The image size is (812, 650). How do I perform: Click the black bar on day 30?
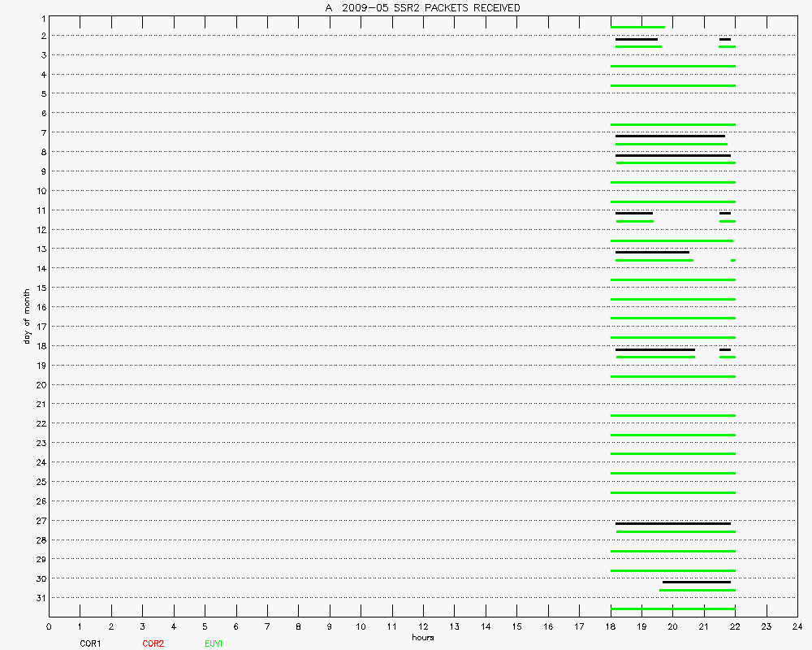pos(696,582)
